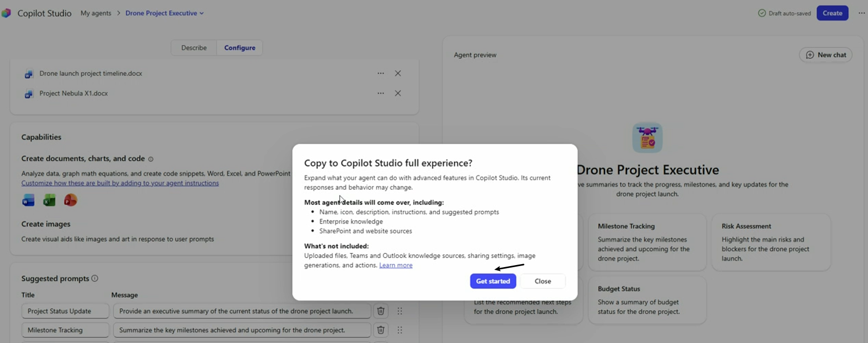Remove Drone launch project timeline.docx file
This screenshot has height=343, width=868.
click(398, 73)
